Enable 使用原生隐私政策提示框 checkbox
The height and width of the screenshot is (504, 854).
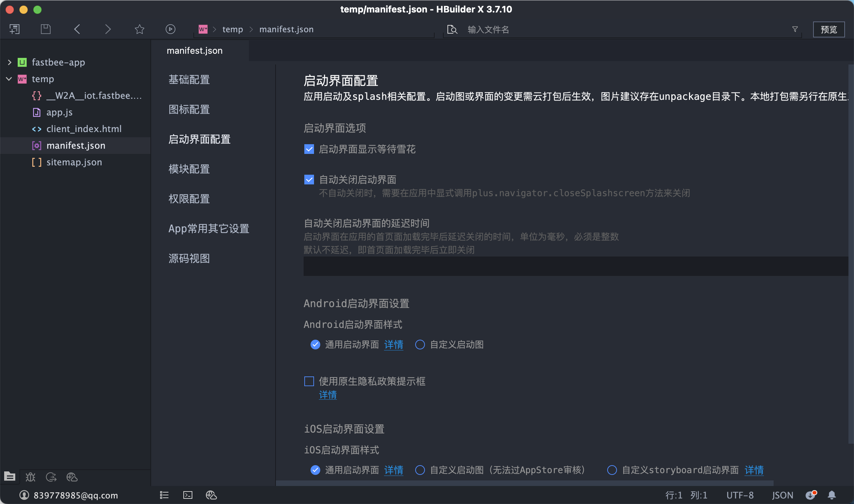pyautogui.click(x=309, y=381)
